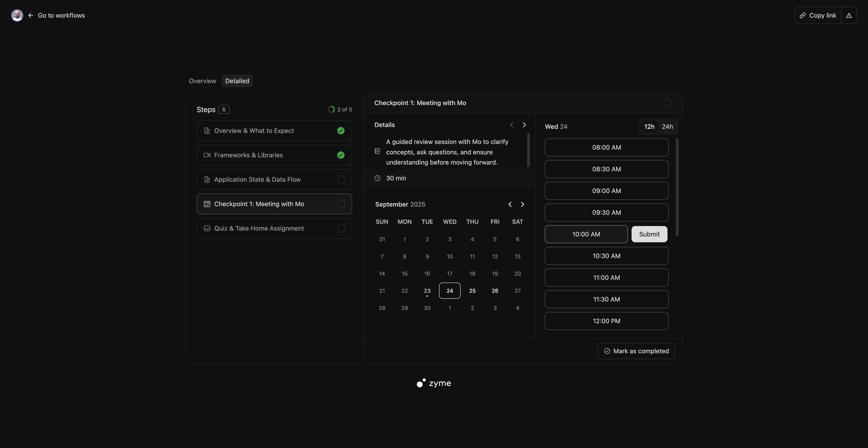Toggle the completion circle in Checkpoint 1 header
The width and height of the screenshot is (868, 448).
(x=667, y=103)
